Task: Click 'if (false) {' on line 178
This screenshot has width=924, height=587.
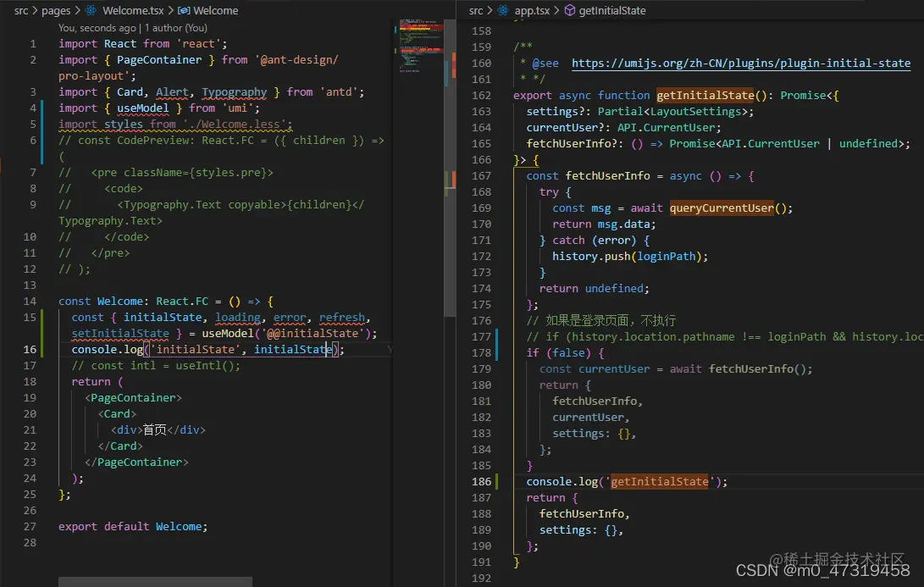Action: coord(565,353)
